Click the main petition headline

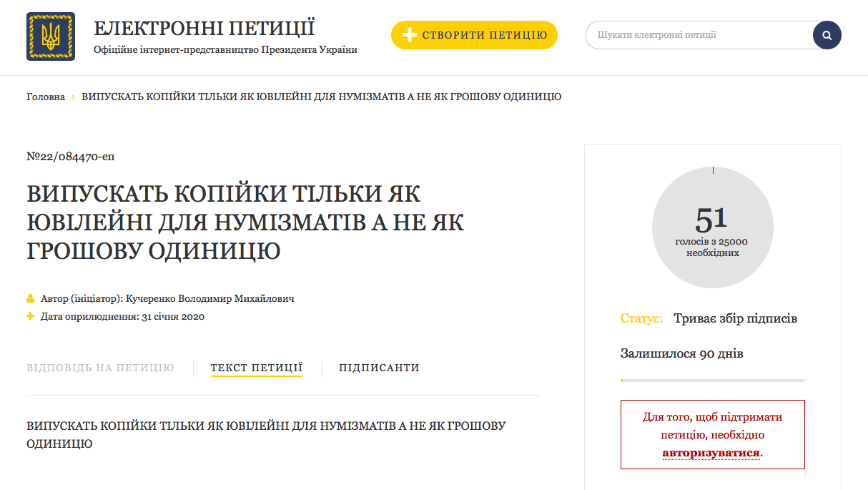coord(245,222)
